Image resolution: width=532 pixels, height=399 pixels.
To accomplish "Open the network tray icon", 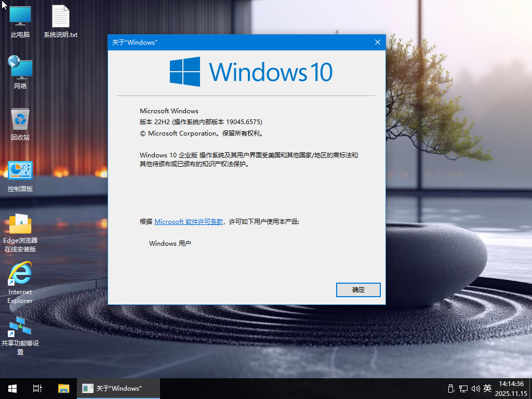I will pos(463,389).
